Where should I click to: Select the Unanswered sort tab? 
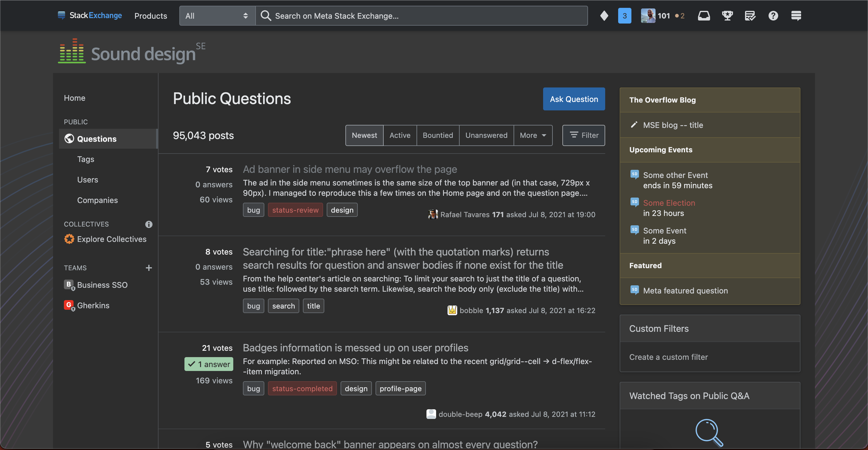pos(486,135)
